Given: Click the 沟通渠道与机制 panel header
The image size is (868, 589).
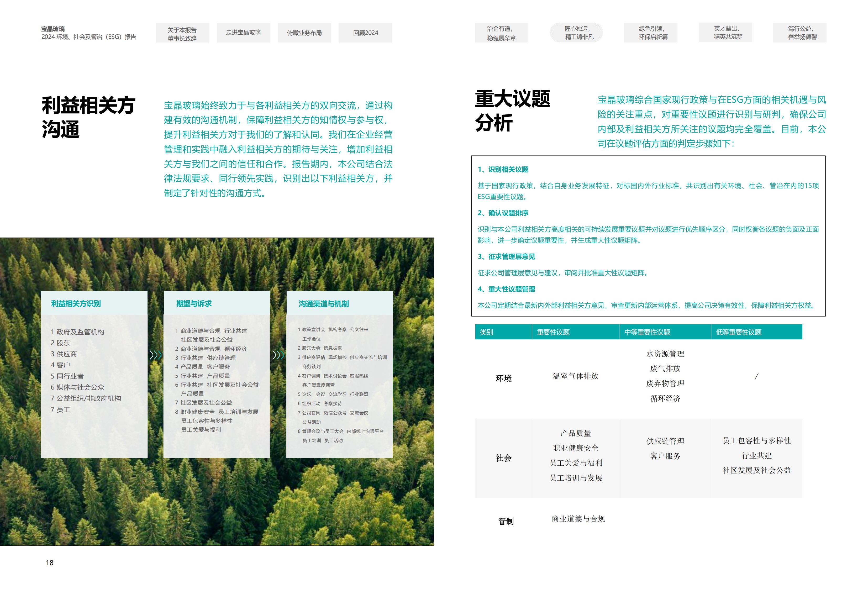Looking at the screenshot, I should (323, 304).
